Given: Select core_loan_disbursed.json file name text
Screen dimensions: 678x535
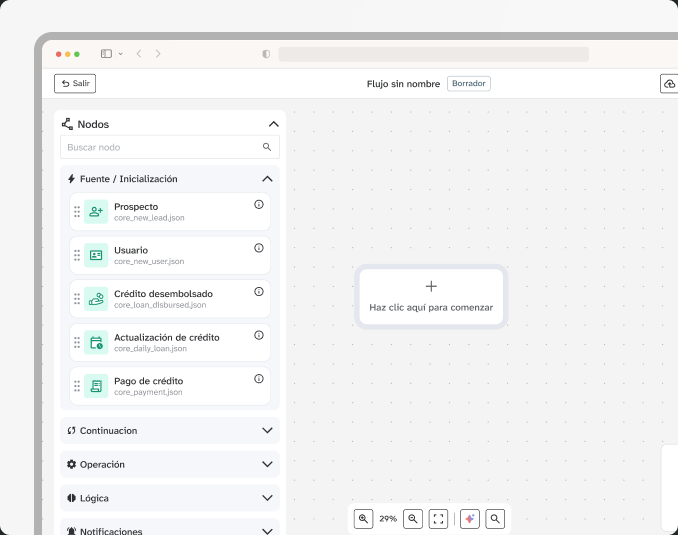Looking at the screenshot, I should (x=160, y=305).
